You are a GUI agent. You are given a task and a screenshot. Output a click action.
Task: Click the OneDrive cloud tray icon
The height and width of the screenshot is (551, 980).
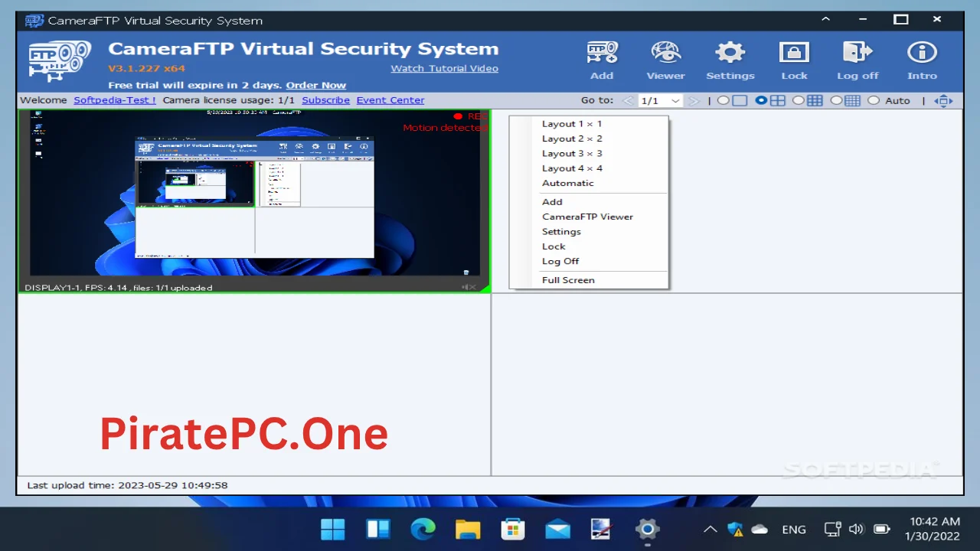[x=759, y=529]
